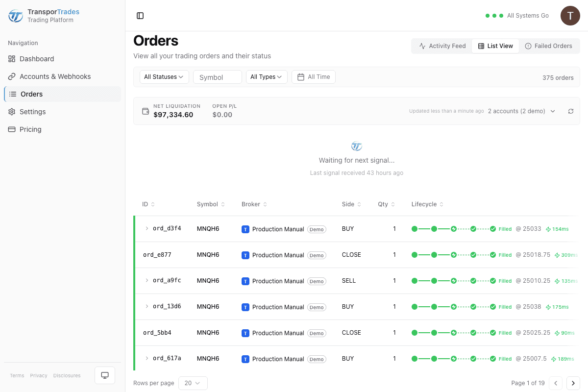
Task: Click the TransporTrades logo icon
Action: click(16, 16)
